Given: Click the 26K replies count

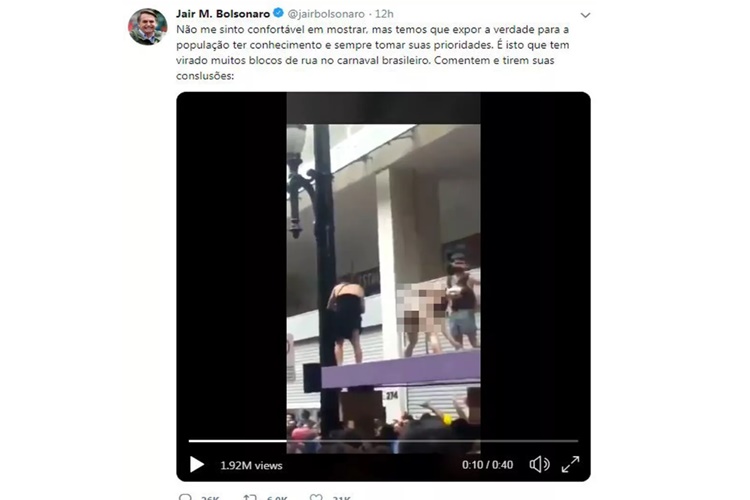Looking at the screenshot, I should [x=210, y=498].
